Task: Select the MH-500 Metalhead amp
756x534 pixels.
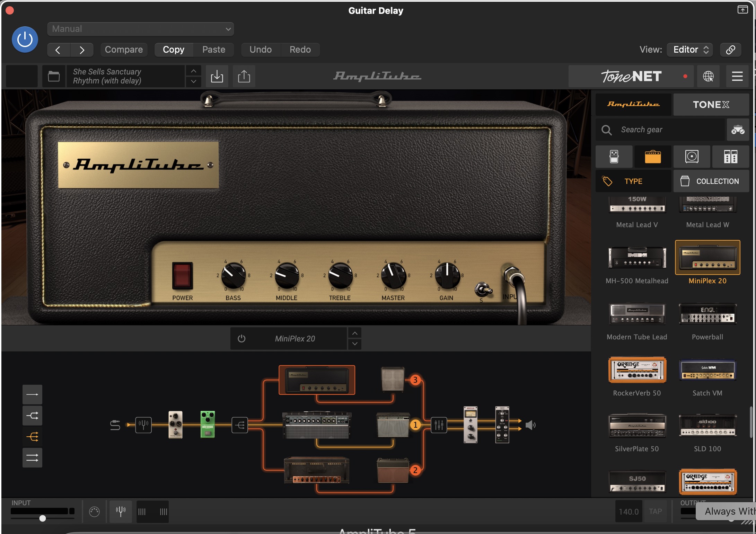Action: pos(637,265)
